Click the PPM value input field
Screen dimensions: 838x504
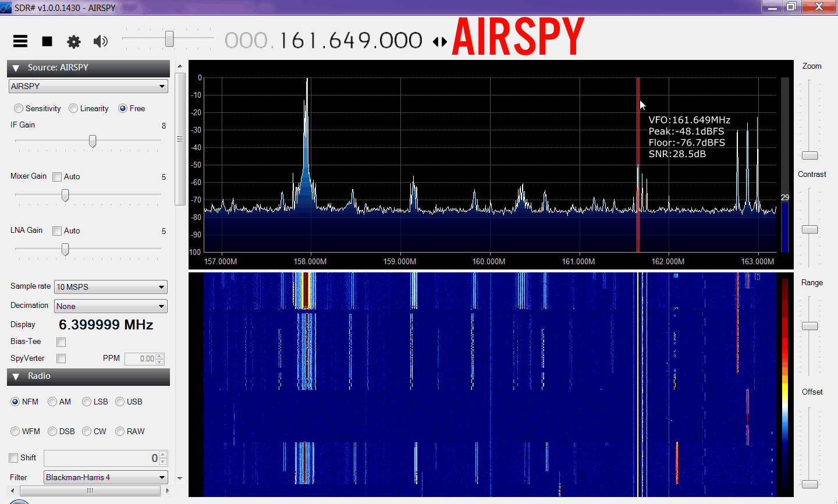click(x=140, y=359)
